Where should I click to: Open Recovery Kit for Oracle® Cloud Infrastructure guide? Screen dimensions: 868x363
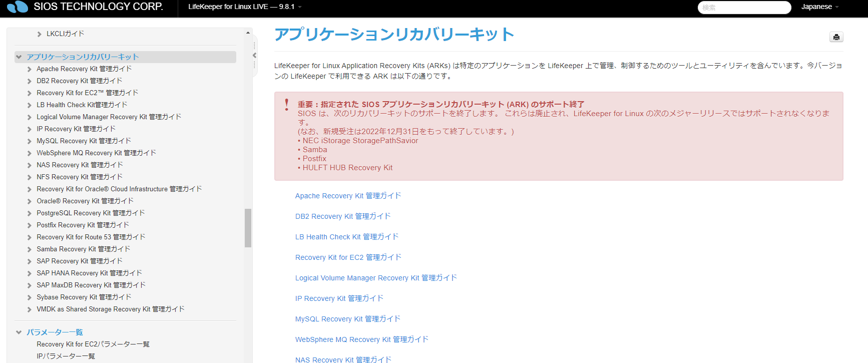pyautogui.click(x=119, y=189)
